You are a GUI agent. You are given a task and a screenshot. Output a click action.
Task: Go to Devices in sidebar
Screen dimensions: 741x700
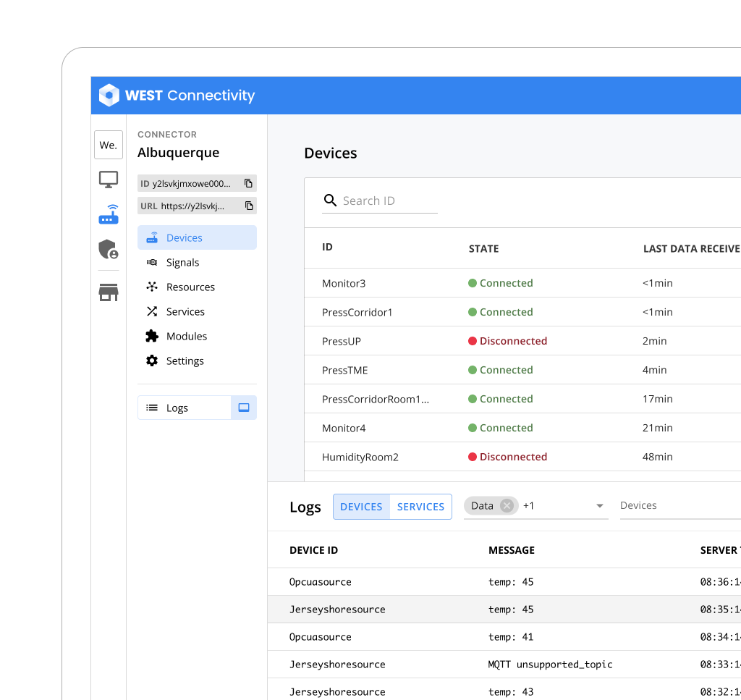coord(197,237)
